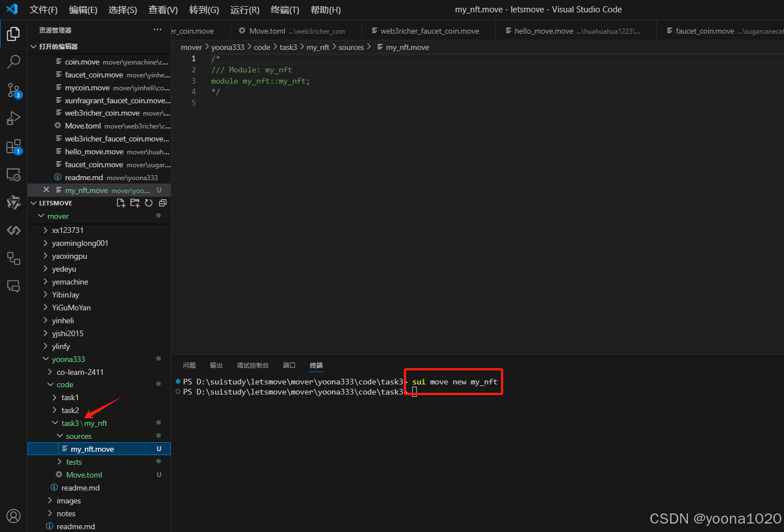The height and width of the screenshot is (532, 784).
Task: Open coin.move from open editors list
Action: pos(99,62)
